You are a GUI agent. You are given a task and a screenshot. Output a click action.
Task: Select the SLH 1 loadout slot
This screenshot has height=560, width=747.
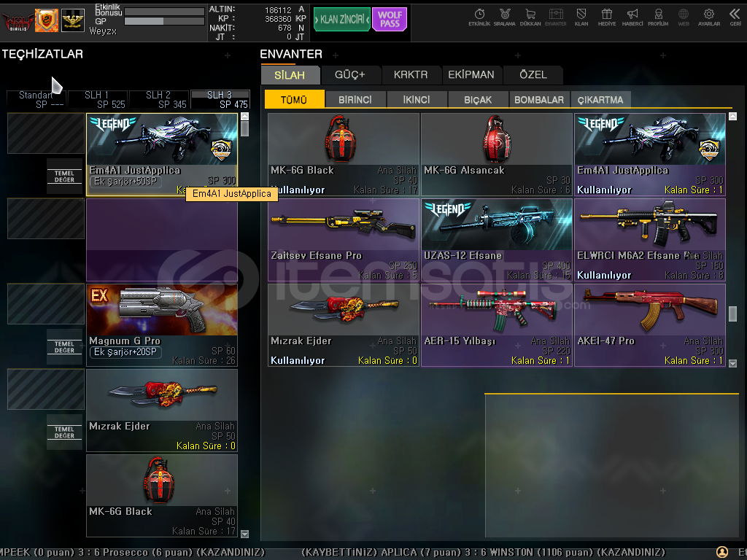97,100
